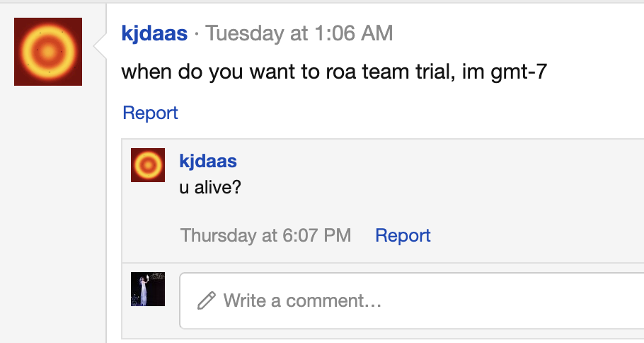Click the "Tuesday at 1:06 AM" timestamp
Viewport: 644px width, 343px height.
(299, 33)
